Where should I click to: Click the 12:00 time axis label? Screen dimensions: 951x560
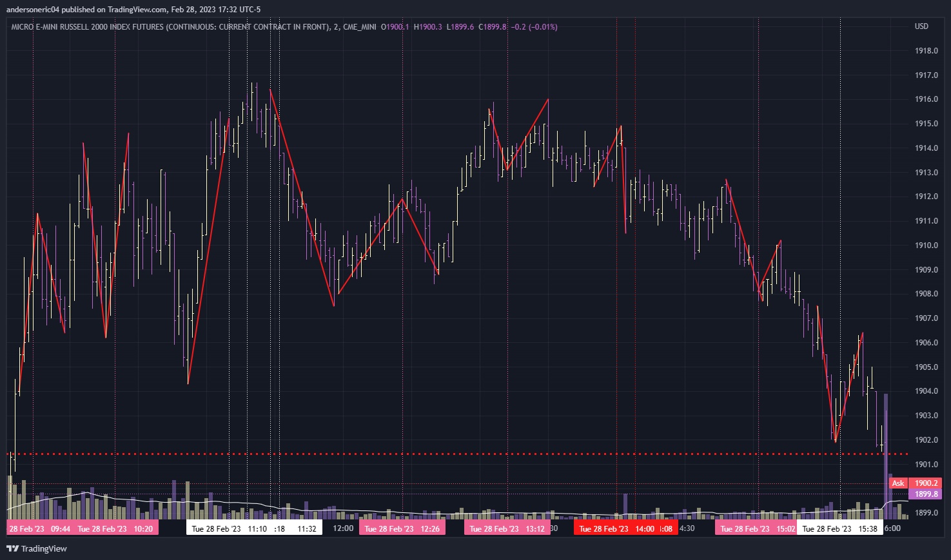[x=343, y=528]
